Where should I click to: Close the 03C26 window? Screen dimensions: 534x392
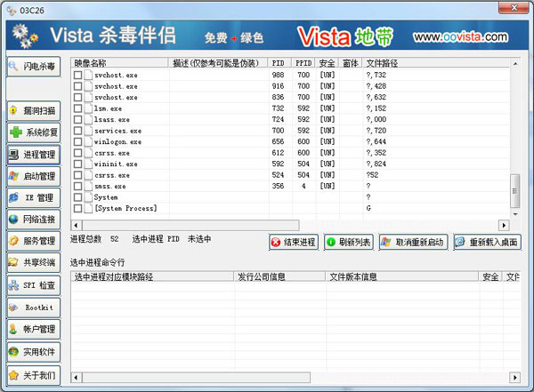coord(514,7)
